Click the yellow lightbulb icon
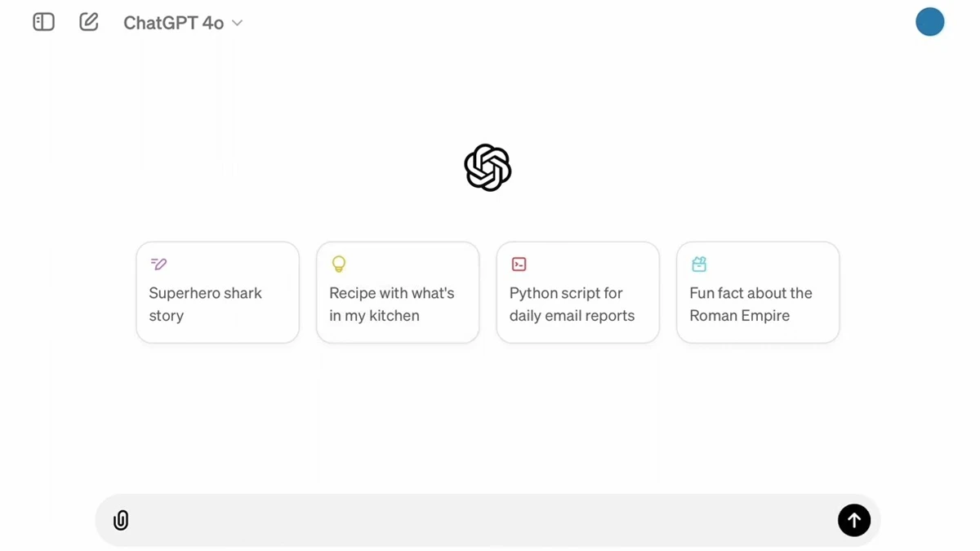Image resolution: width=980 pixels, height=551 pixels. pos(339,264)
